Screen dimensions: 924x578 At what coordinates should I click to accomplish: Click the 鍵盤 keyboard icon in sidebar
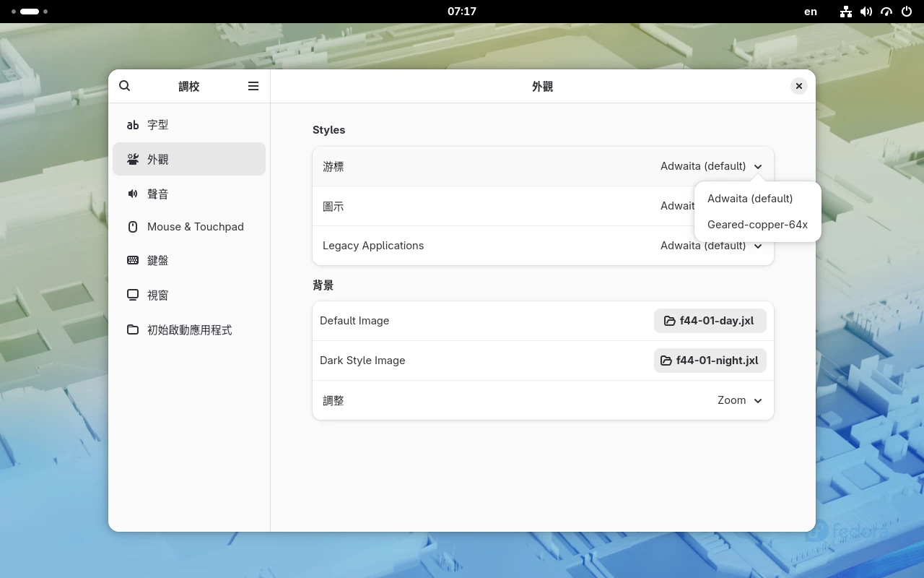pyautogui.click(x=133, y=260)
